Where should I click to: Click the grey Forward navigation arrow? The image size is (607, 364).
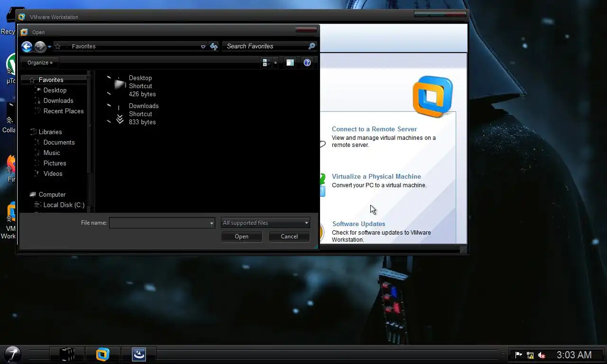40,46
